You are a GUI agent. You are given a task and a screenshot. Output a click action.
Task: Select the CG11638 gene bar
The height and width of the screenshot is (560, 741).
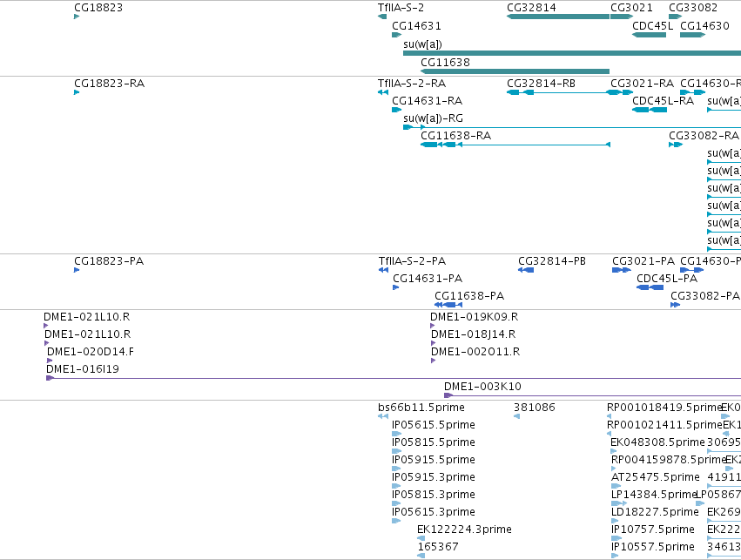[x=515, y=71]
